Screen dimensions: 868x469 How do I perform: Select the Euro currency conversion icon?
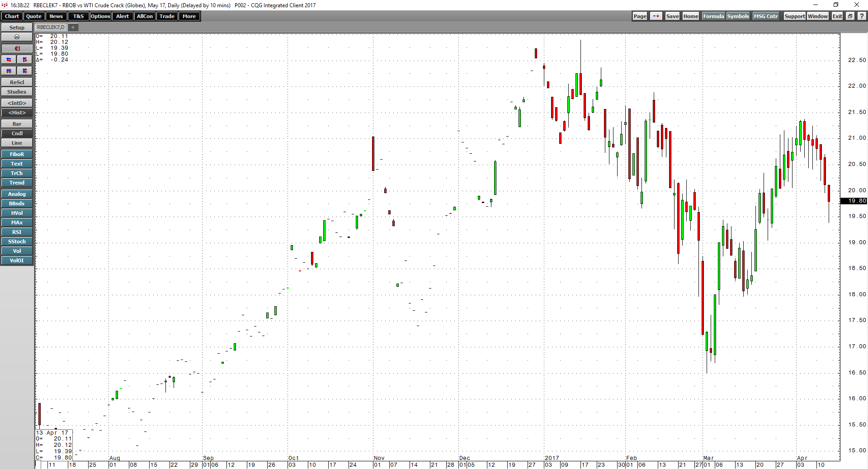17,48
